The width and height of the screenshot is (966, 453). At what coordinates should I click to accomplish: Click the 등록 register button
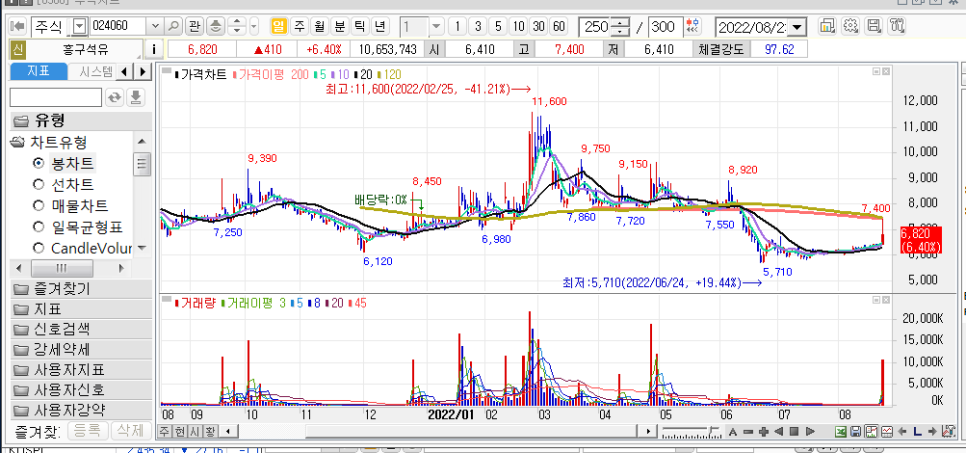click(x=87, y=430)
